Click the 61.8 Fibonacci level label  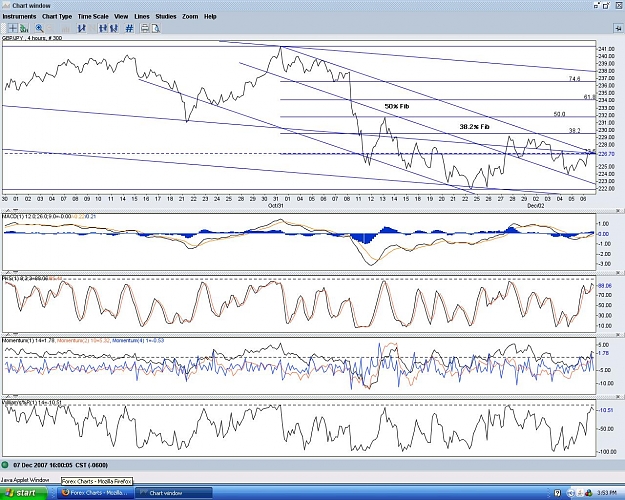(590, 97)
